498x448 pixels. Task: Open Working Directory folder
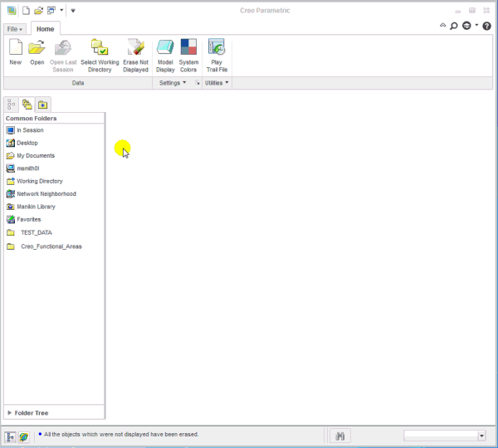point(34,181)
